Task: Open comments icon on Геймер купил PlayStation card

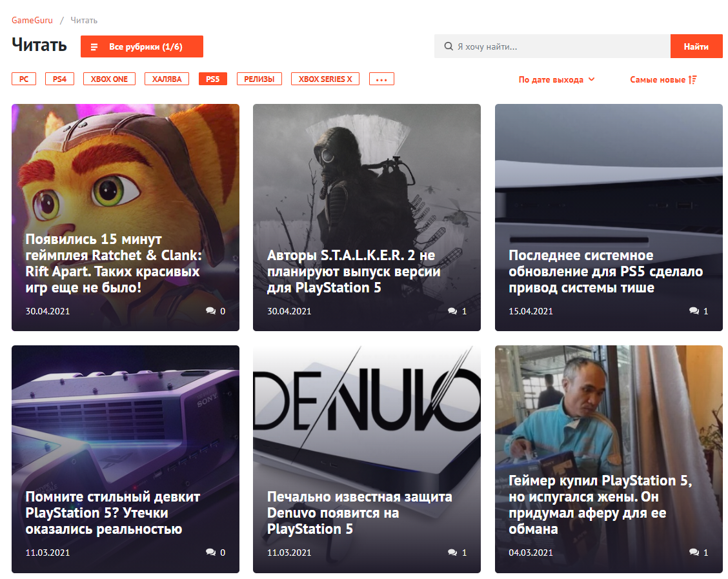Action: click(694, 552)
